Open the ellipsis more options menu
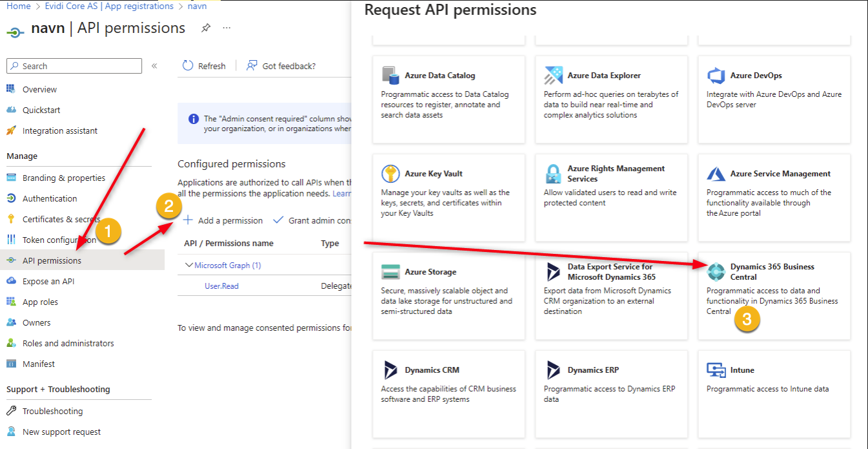This screenshot has width=868, height=449. [x=227, y=28]
